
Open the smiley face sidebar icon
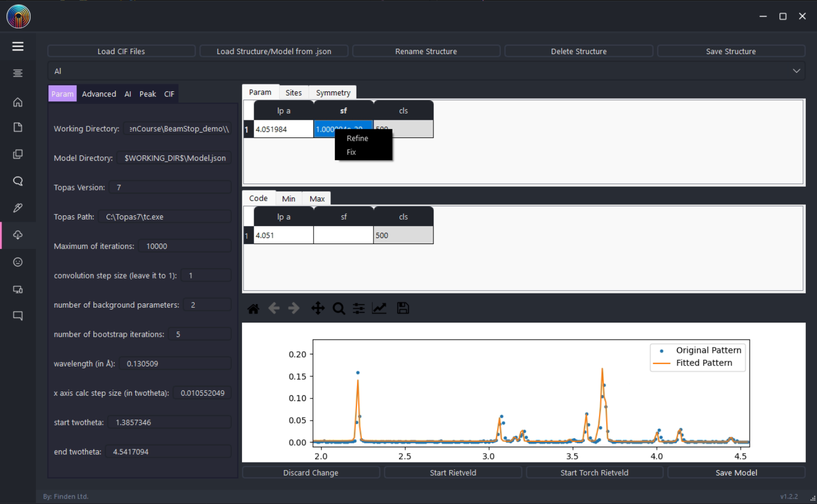click(x=18, y=262)
